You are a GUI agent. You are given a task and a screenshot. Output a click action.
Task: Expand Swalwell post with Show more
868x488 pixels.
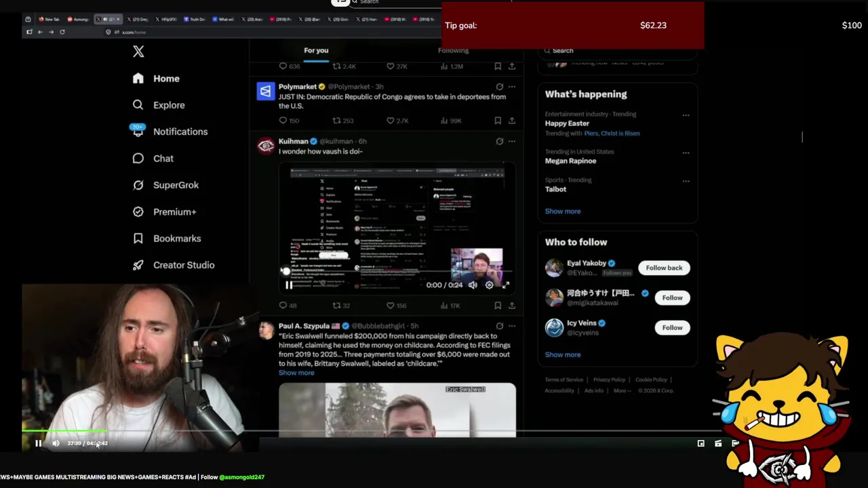click(296, 373)
